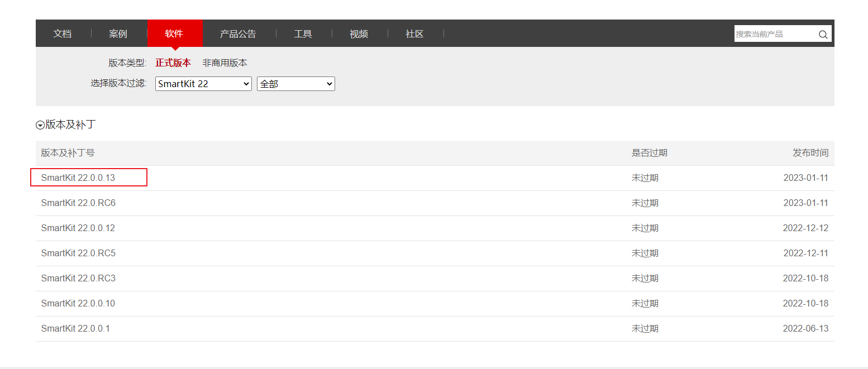Click date 2023-01-11 in the 22.0.0.13 row

pos(806,178)
